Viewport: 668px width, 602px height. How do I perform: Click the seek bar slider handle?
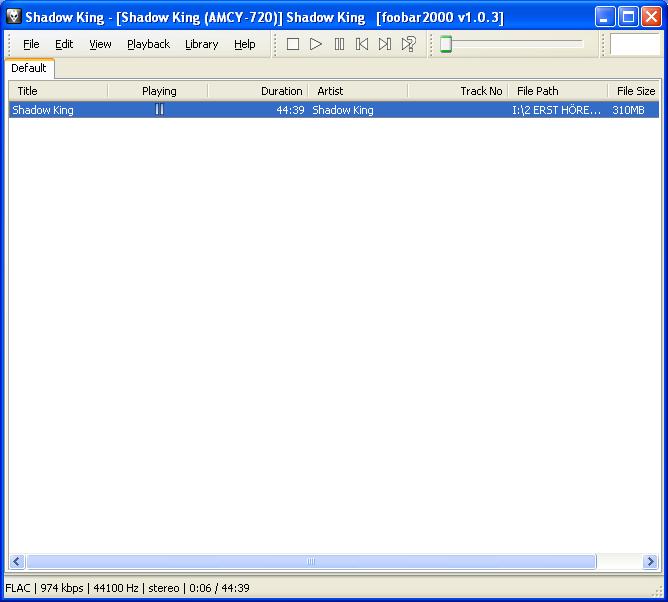(x=446, y=44)
